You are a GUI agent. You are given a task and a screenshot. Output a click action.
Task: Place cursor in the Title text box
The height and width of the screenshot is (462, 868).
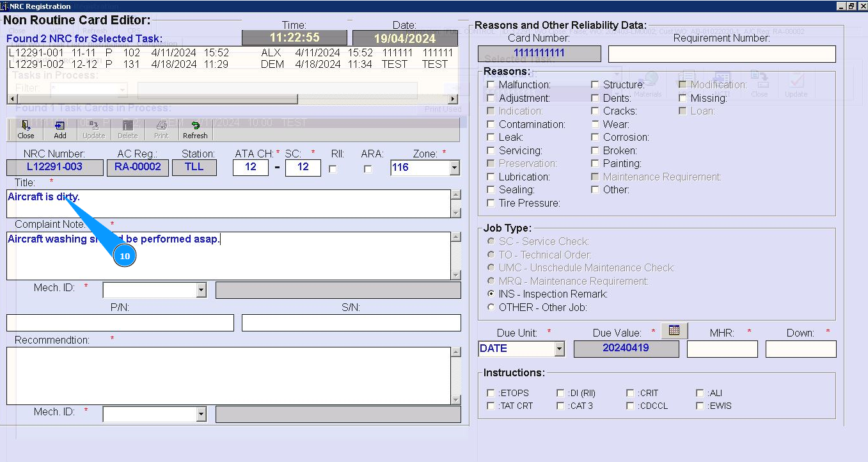[x=228, y=203]
